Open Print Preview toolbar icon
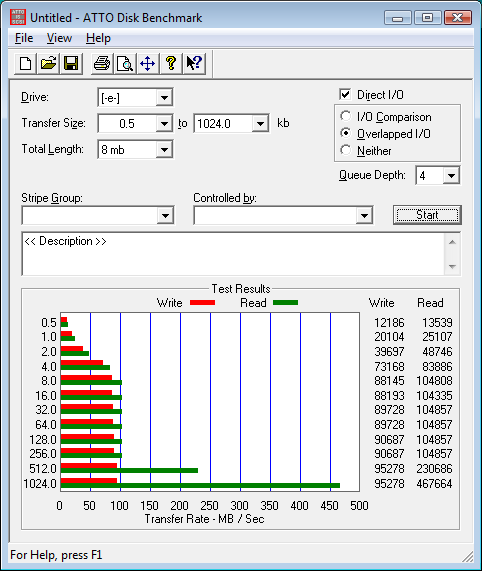 (125, 64)
